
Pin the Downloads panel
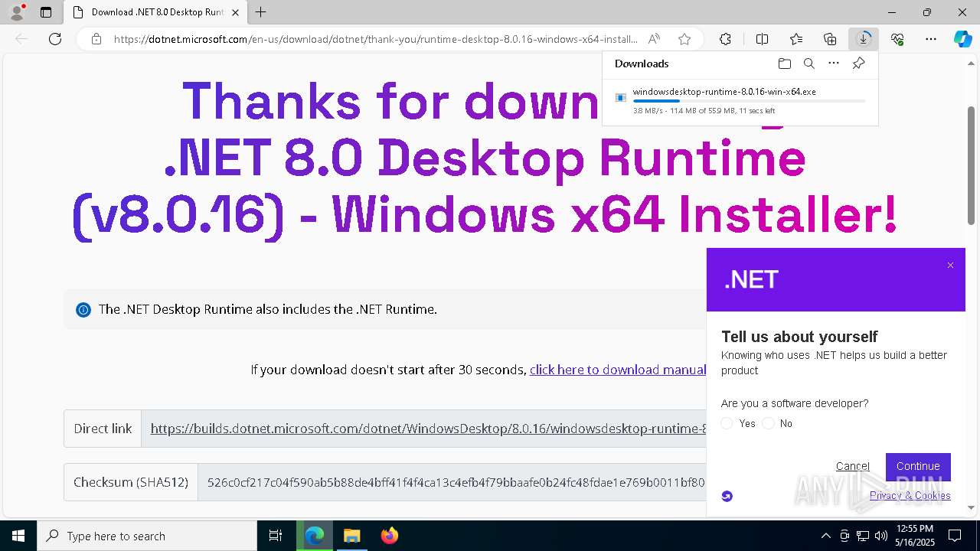(858, 64)
